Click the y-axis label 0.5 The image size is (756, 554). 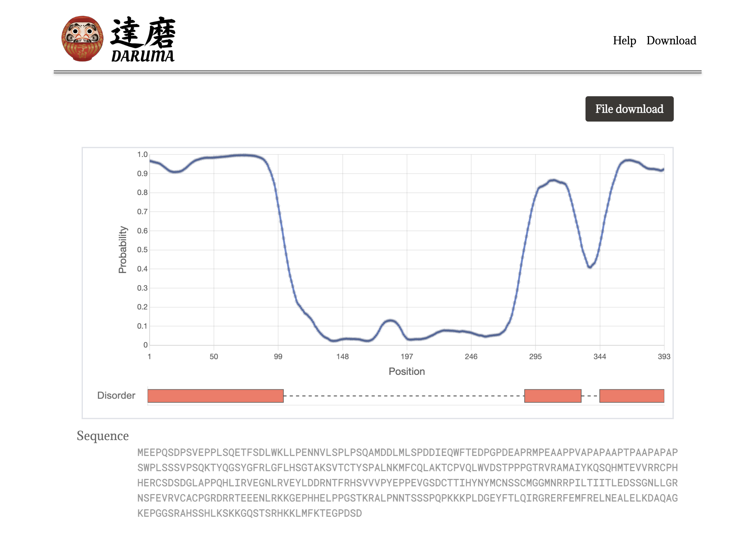142,250
